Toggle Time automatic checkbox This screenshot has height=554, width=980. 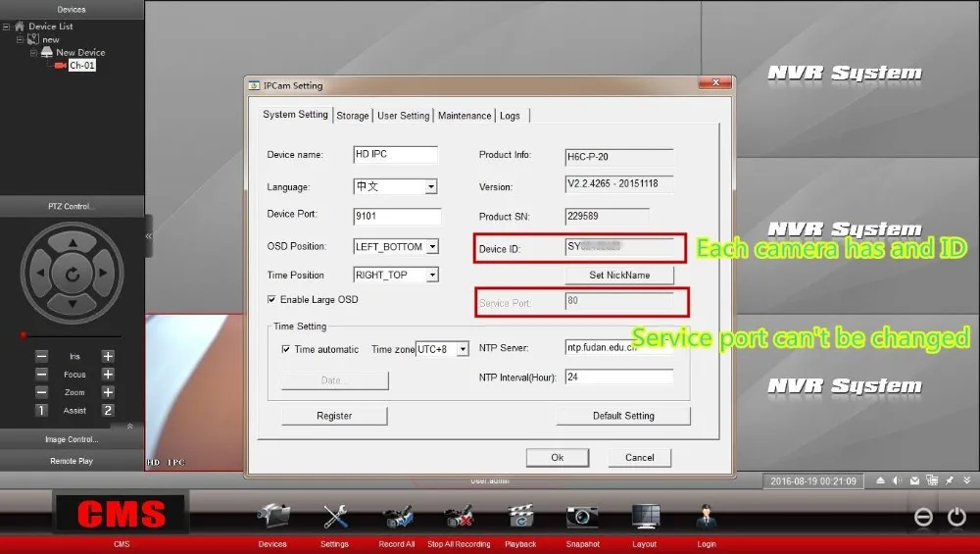tap(285, 349)
